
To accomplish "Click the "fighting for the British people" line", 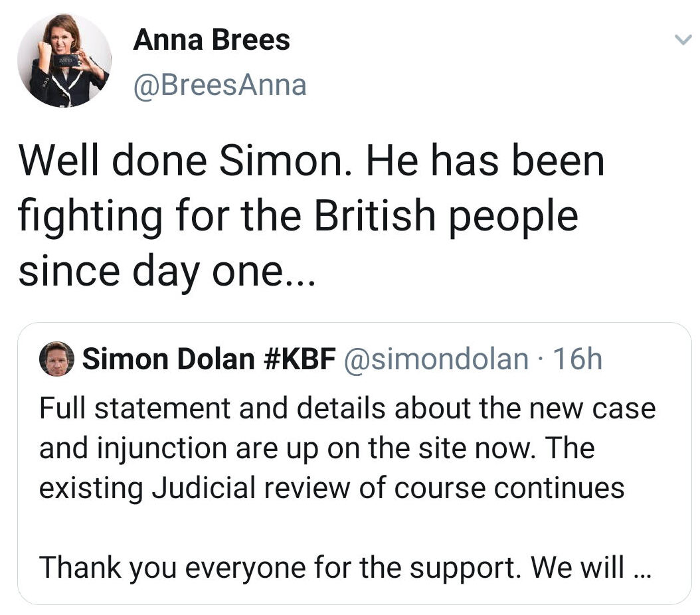I will point(298,216).
